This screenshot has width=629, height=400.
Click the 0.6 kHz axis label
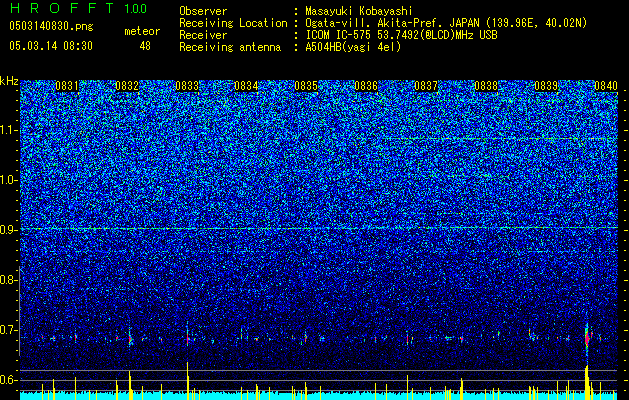coord(7,380)
